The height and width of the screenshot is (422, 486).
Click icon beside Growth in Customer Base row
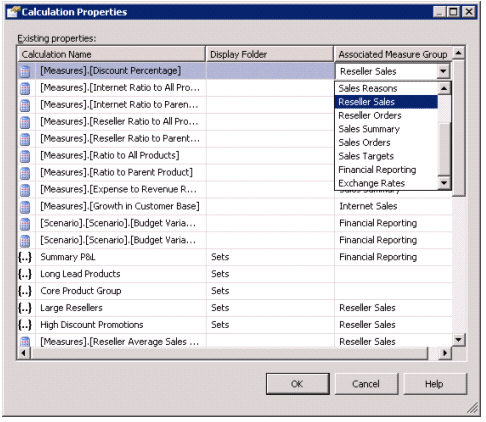[x=25, y=207]
